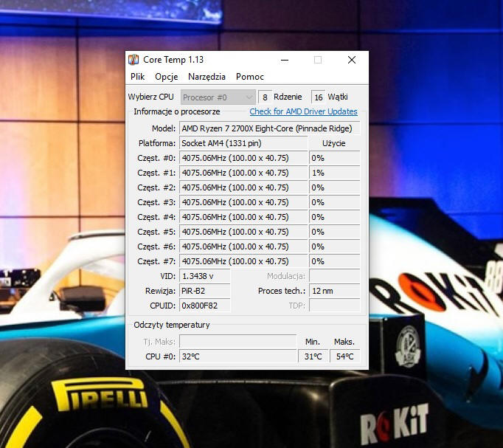Image resolution: width=503 pixels, height=448 pixels.
Task: Click the 0% usage value for core #0
Action: (334, 158)
